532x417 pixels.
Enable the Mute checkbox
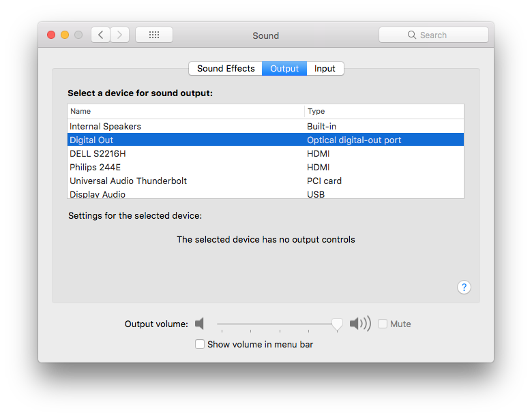pyautogui.click(x=383, y=324)
